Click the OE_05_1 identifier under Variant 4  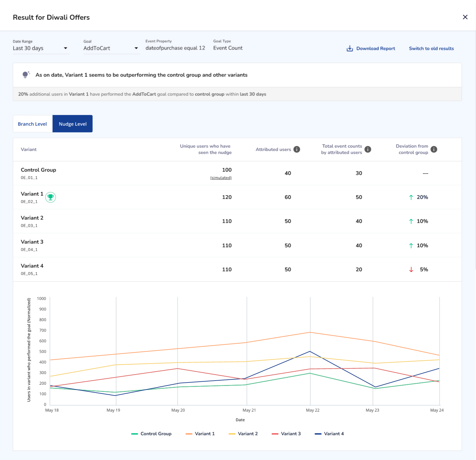pyautogui.click(x=29, y=274)
